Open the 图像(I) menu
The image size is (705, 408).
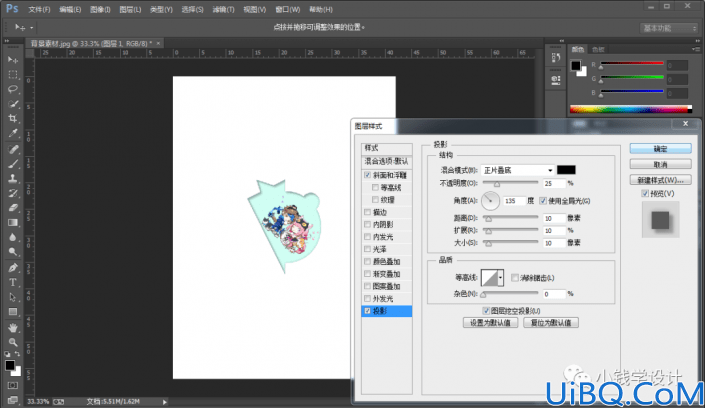coord(100,9)
